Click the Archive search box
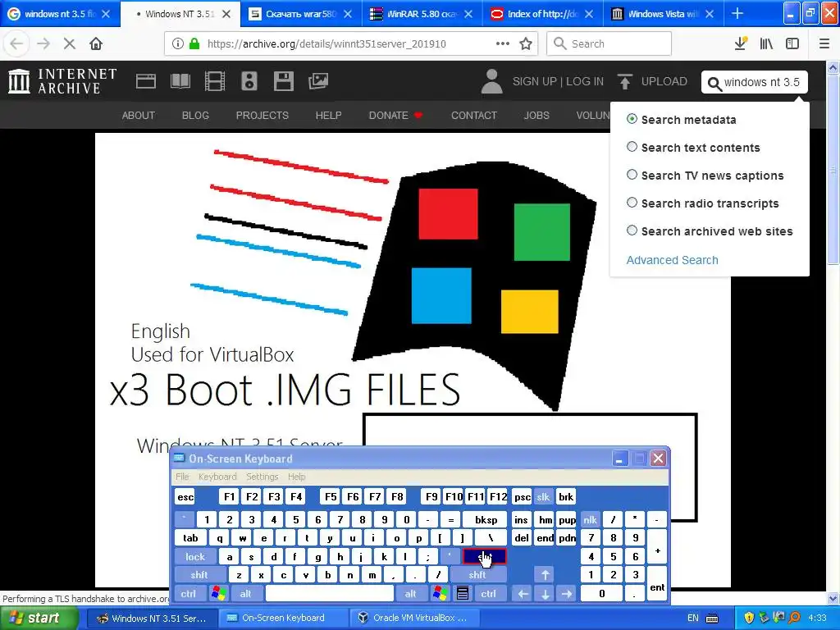Screen dimensions: 840x630 pos(755,82)
